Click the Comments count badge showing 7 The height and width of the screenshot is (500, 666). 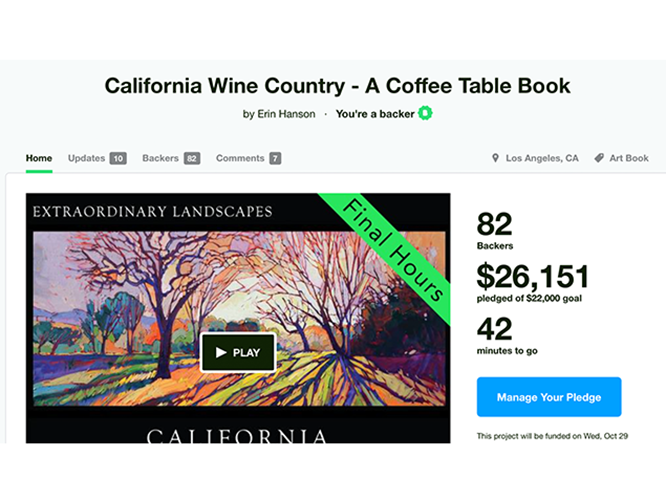(x=275, y=158)
